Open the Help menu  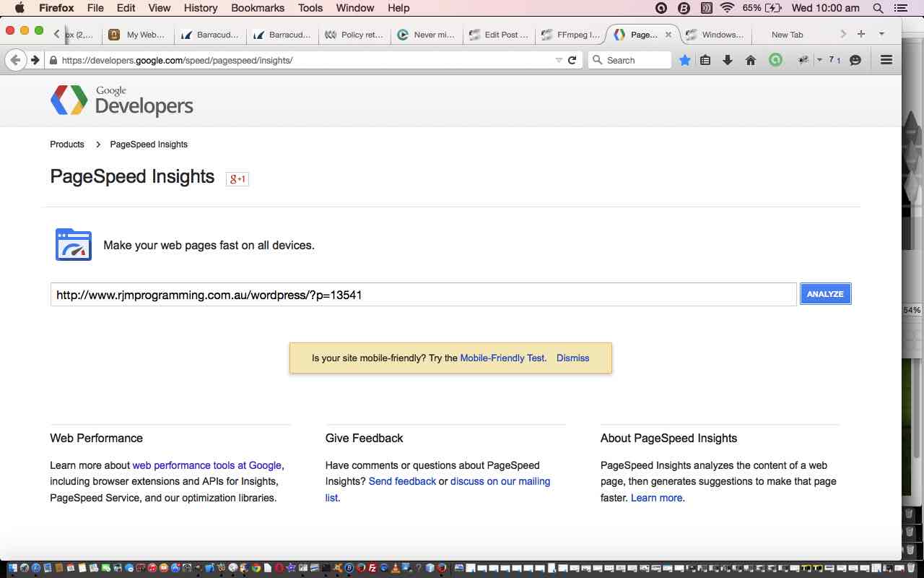click(398, 8)
